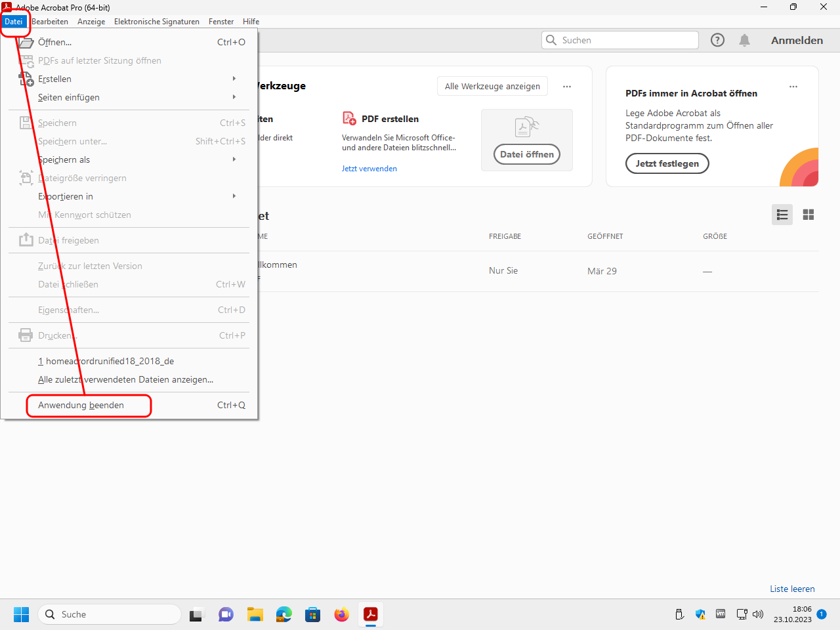Click the Jetzt festlegen button
This screenshot has width=840, height=630.
pos(667,163)
